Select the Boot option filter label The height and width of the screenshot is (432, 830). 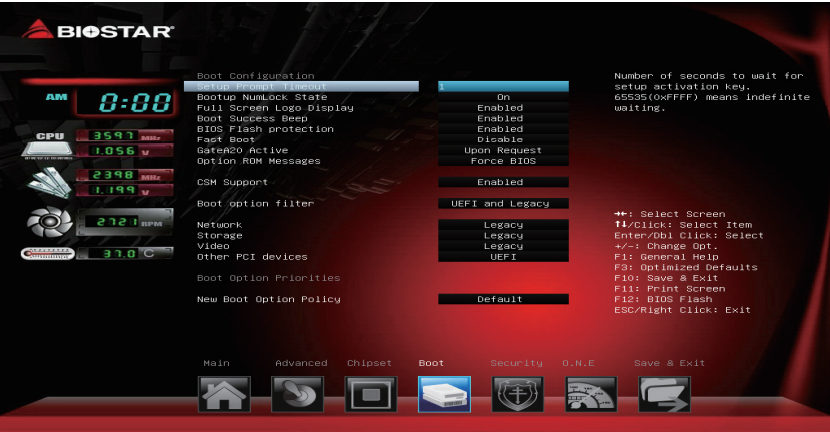pos(256,203)
